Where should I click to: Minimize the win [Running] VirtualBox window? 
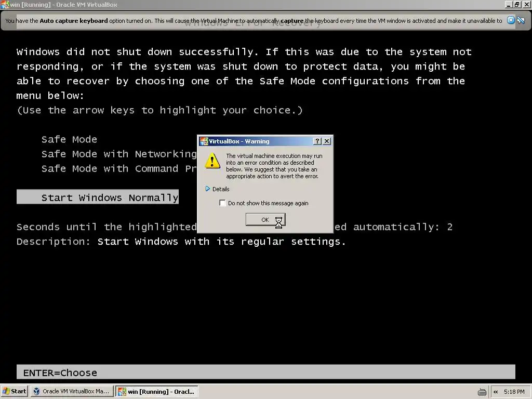508,5
